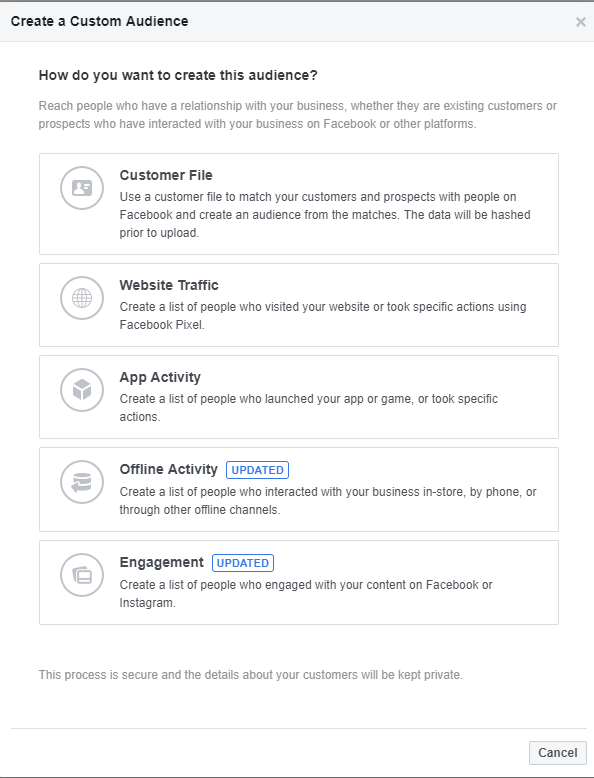Viewport: 594px width, 778px height.
Task: Choose the Engagement heading
Action: 161,562
